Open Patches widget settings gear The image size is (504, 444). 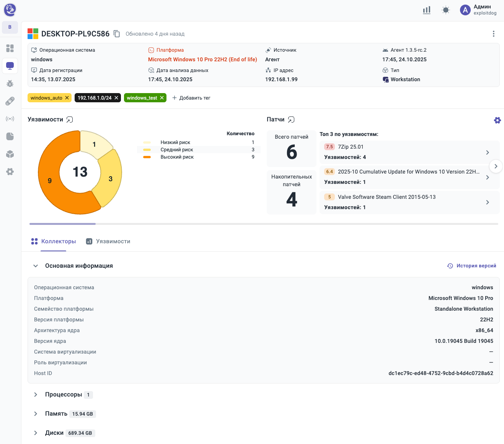point(497,120)
